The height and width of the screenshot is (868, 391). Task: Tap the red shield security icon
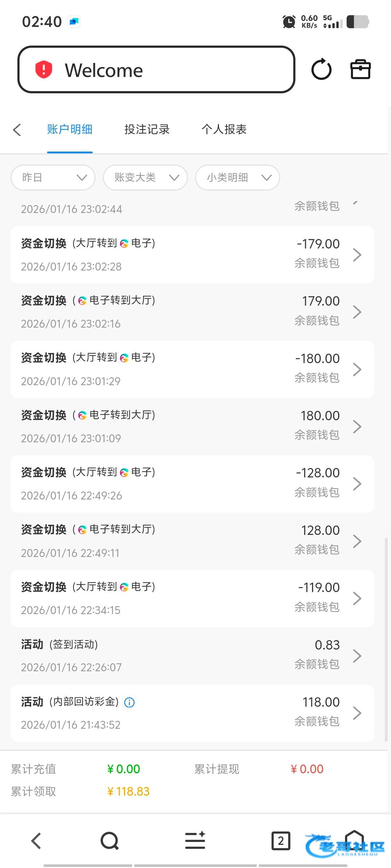pos(44,69)
